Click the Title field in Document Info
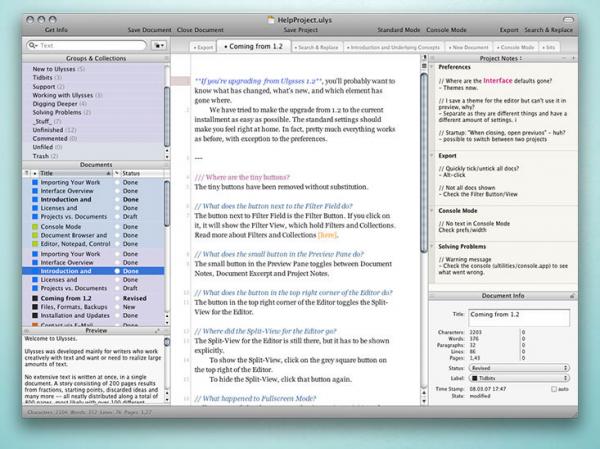This screenshot has width=600, height=449. point(519,318)
